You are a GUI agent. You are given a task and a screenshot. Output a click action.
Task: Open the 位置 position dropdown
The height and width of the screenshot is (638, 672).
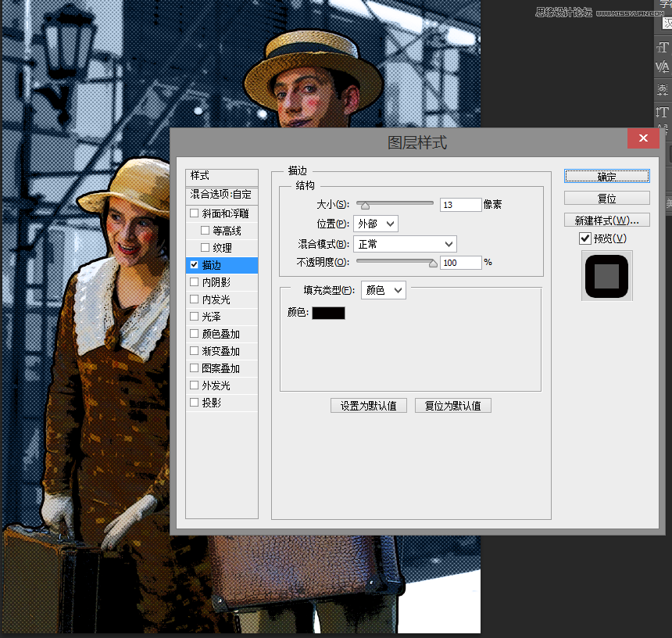click(376, 224)
